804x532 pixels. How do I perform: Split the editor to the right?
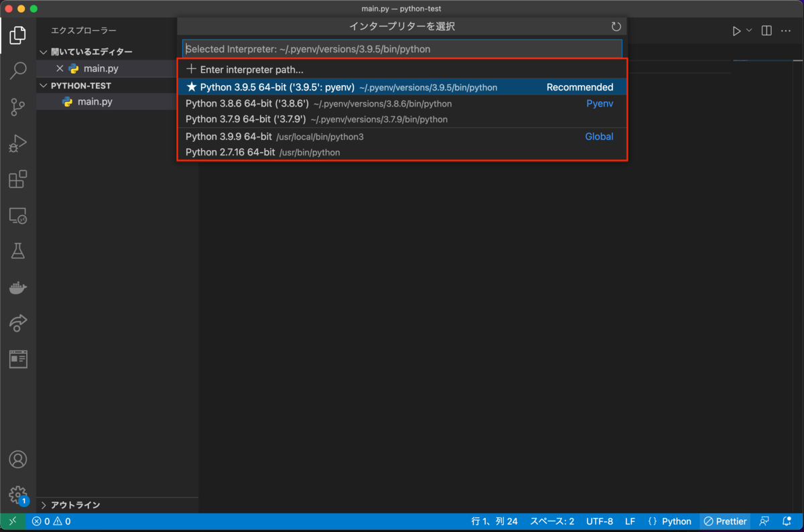[766, 31]
